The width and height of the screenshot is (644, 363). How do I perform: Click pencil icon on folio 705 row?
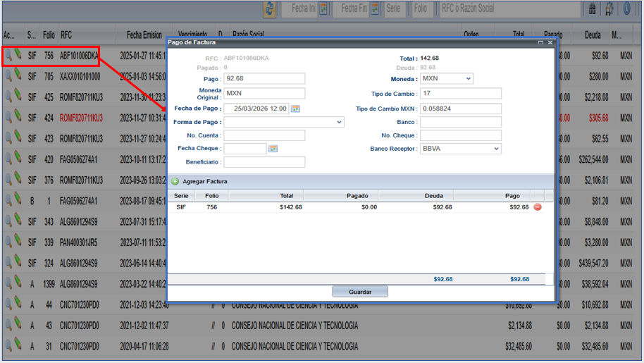point(18,75)
